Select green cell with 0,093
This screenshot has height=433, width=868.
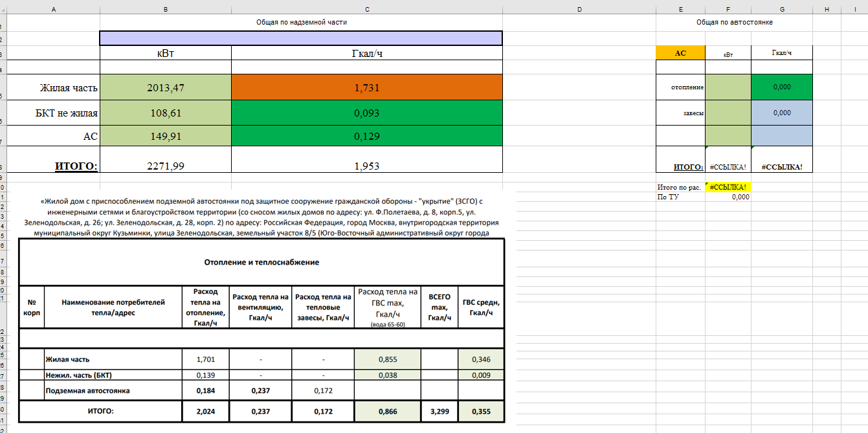pyautogui.click(x=367, y=113)
